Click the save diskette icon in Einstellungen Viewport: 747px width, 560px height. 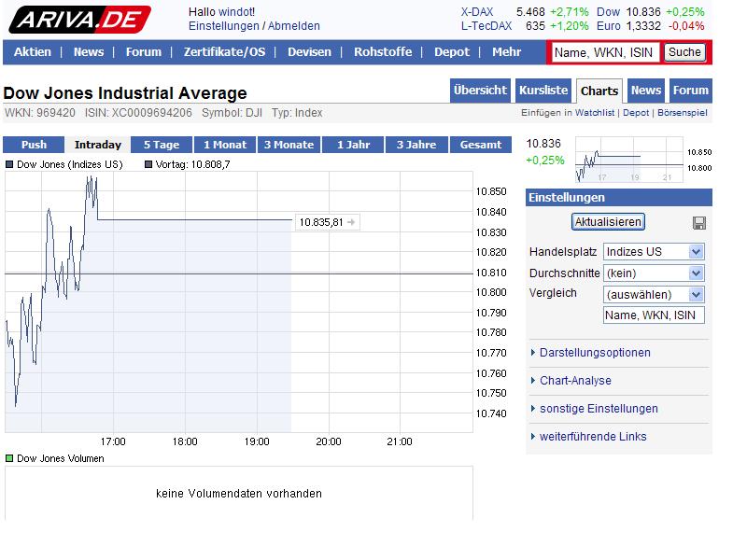699,222
